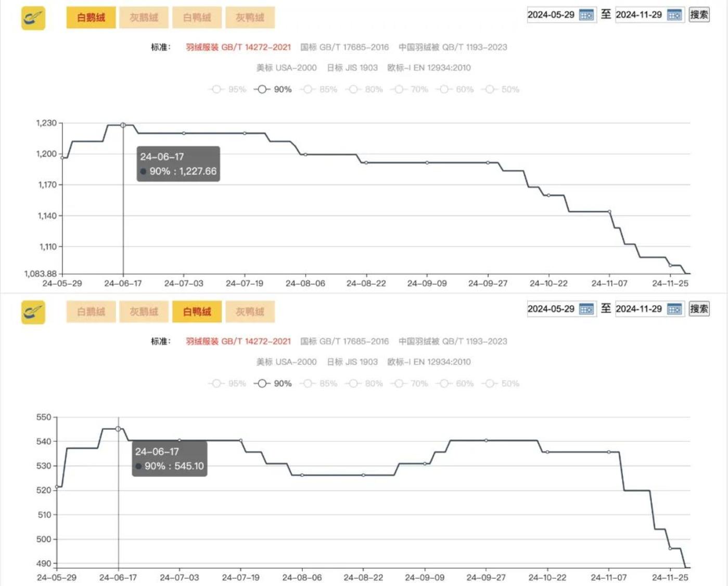Open calendar picker for bottom chart end date
728x586 pixels.
coord(674,309)
